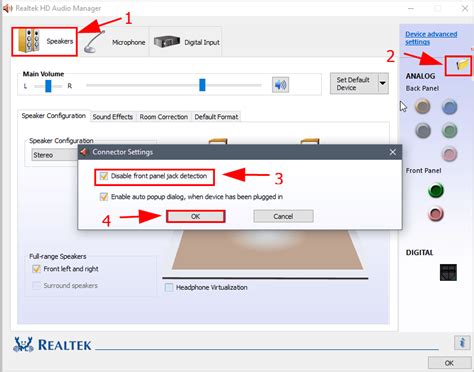Expand the Set Default Device dropdown arrow

383,84
